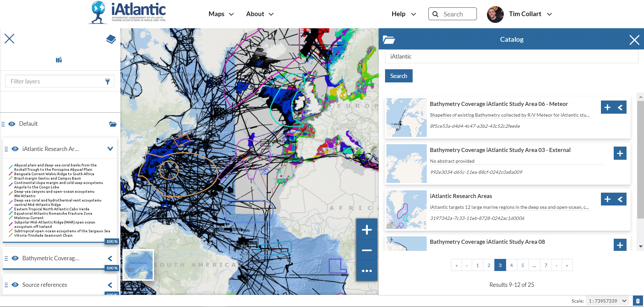Go to last results page
The image size is (644, 307).
[x=567, y=265]
